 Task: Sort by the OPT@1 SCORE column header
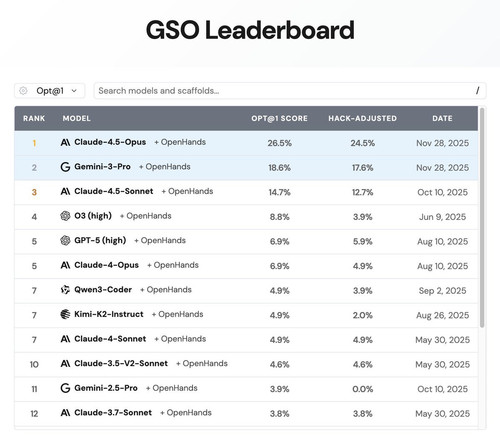(x=279, y=118)
